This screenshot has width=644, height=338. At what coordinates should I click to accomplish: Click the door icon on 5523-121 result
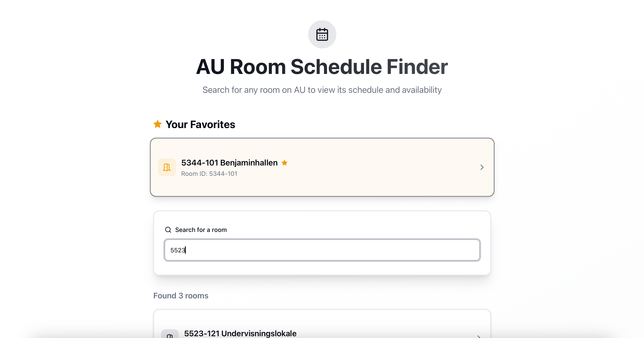click(170, 335)
